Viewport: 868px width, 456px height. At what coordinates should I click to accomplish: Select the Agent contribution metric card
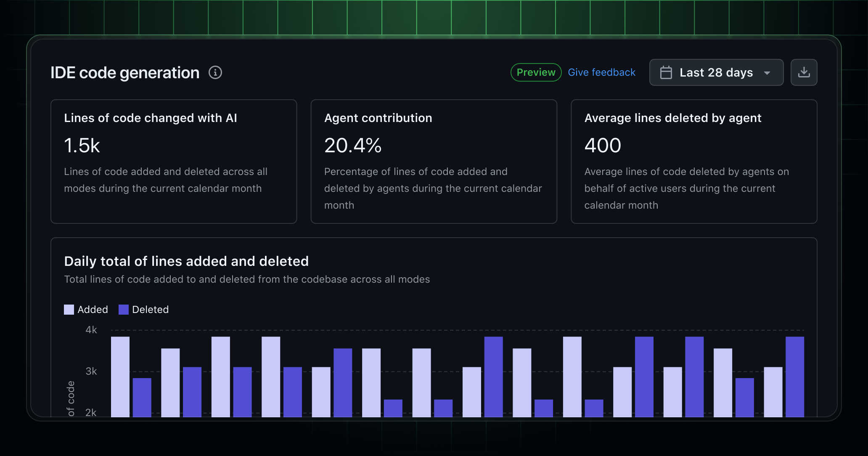[x=434, y=161]
